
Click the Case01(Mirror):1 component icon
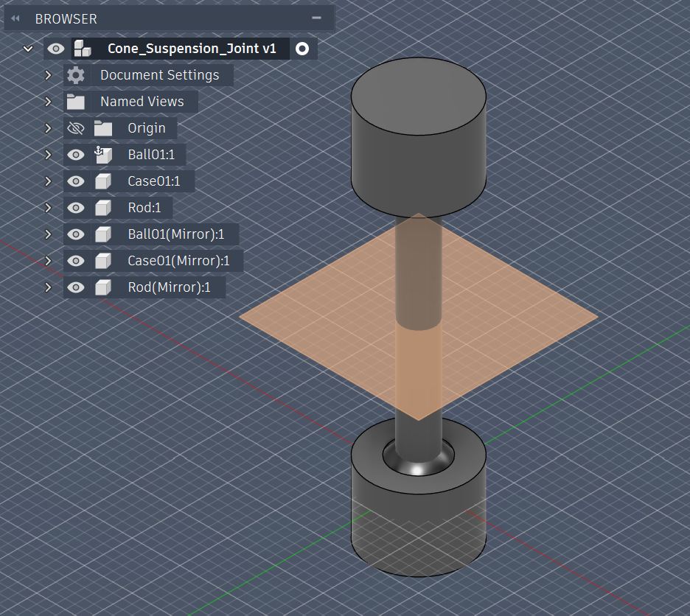102,260
